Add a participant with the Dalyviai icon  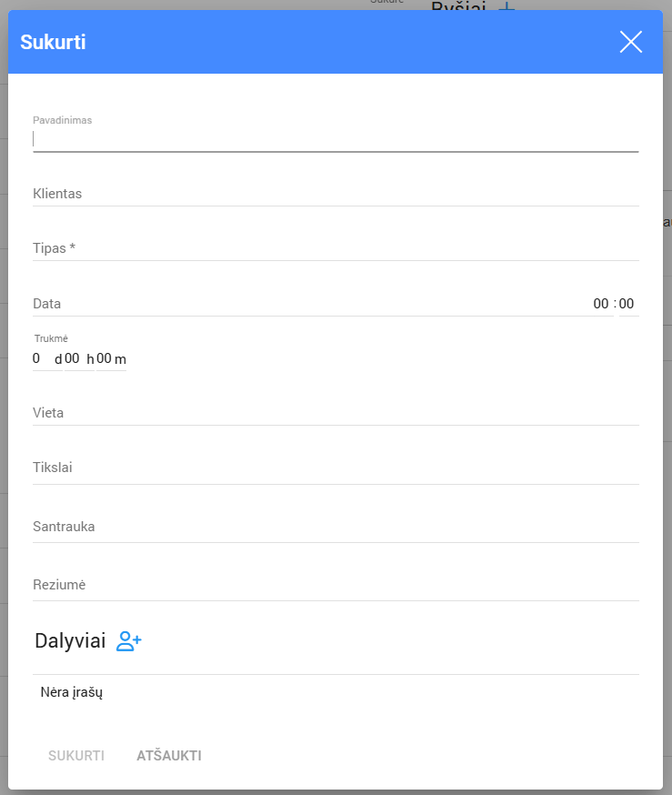(x=129, y=641)
